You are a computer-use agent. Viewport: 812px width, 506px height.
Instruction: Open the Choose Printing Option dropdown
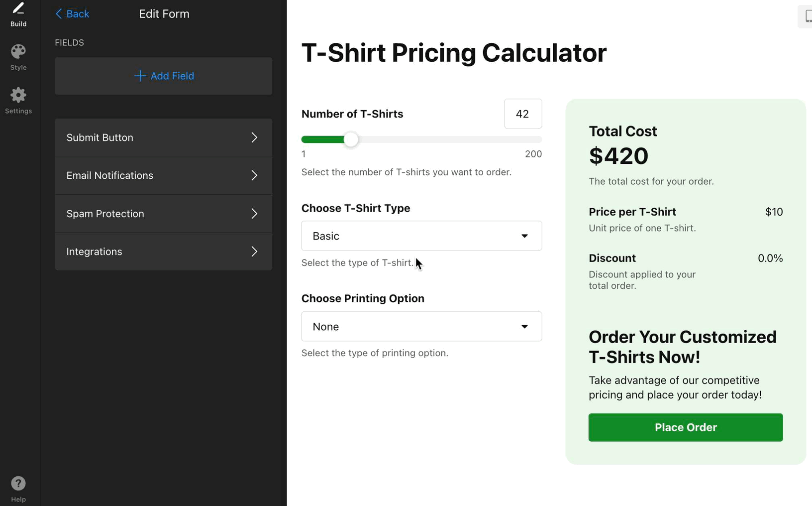click(x=421, y=327)
